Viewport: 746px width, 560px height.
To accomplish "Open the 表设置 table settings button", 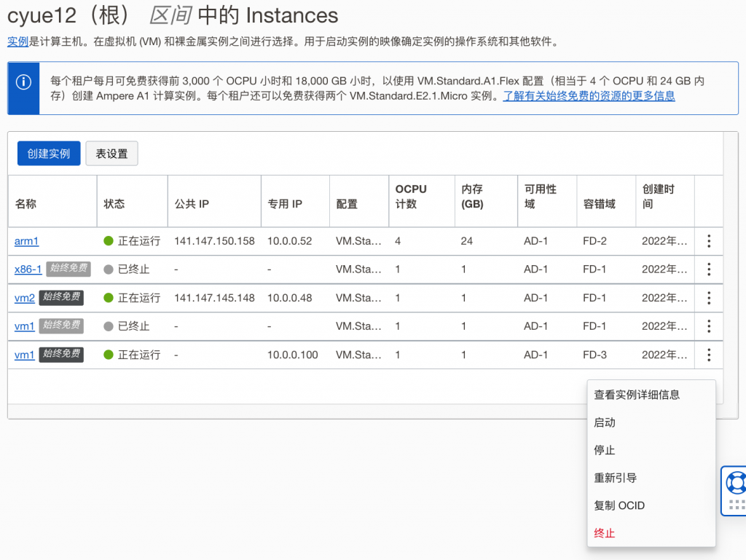I will 111,154.
